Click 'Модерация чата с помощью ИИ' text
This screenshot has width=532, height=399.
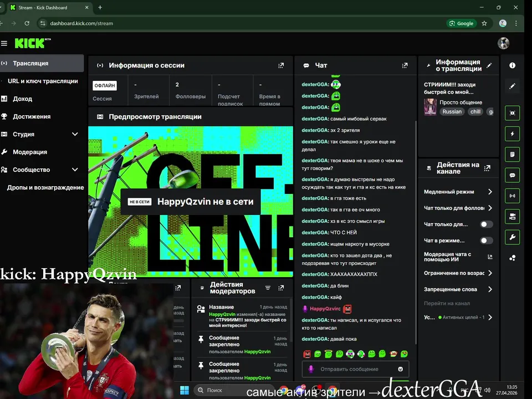click(448, 257)
